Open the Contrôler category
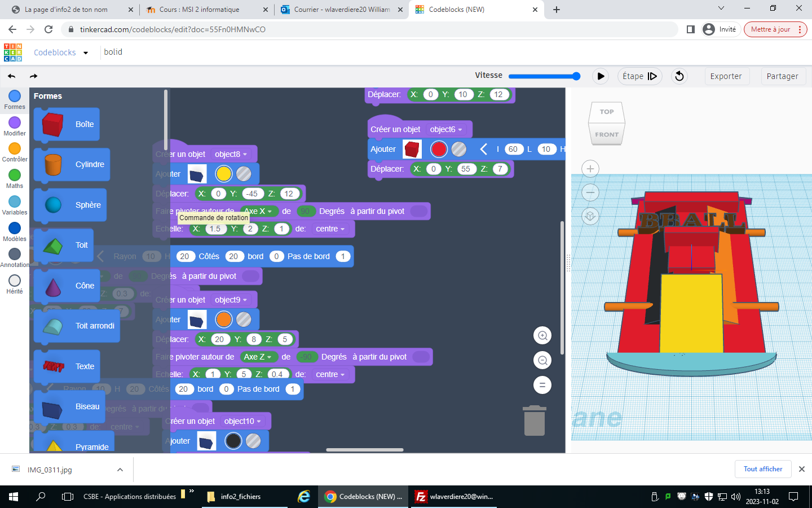 15,152
